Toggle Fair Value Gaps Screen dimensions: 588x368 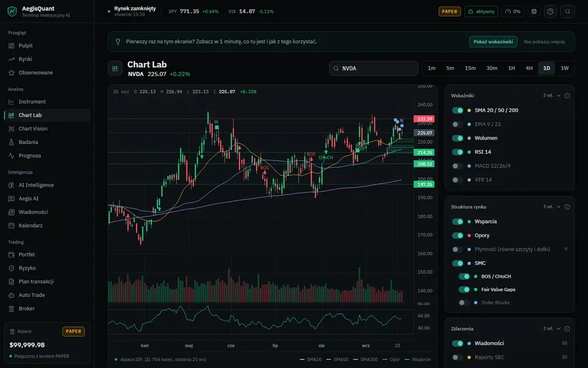point(464,289)
